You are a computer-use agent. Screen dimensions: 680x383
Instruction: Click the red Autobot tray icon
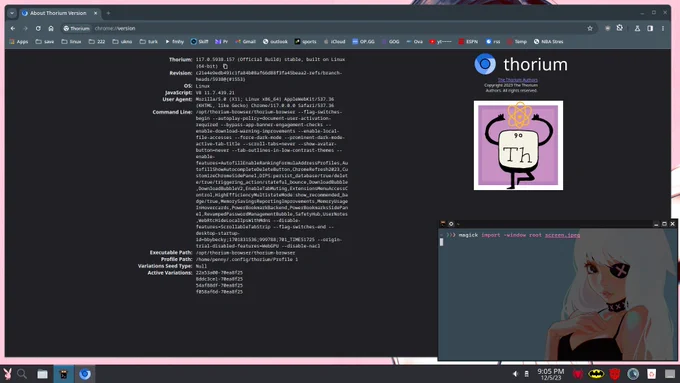click(x=615, y=374)
